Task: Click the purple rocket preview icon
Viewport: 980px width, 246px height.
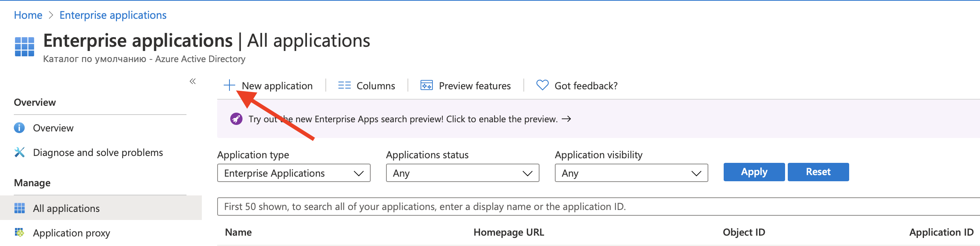Action: [x=236, y=119]
